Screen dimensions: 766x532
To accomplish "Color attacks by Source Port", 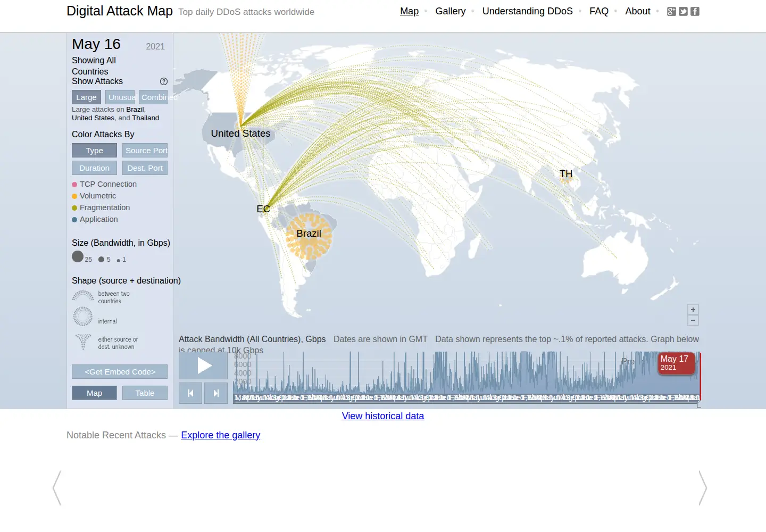I will [145, 151].
